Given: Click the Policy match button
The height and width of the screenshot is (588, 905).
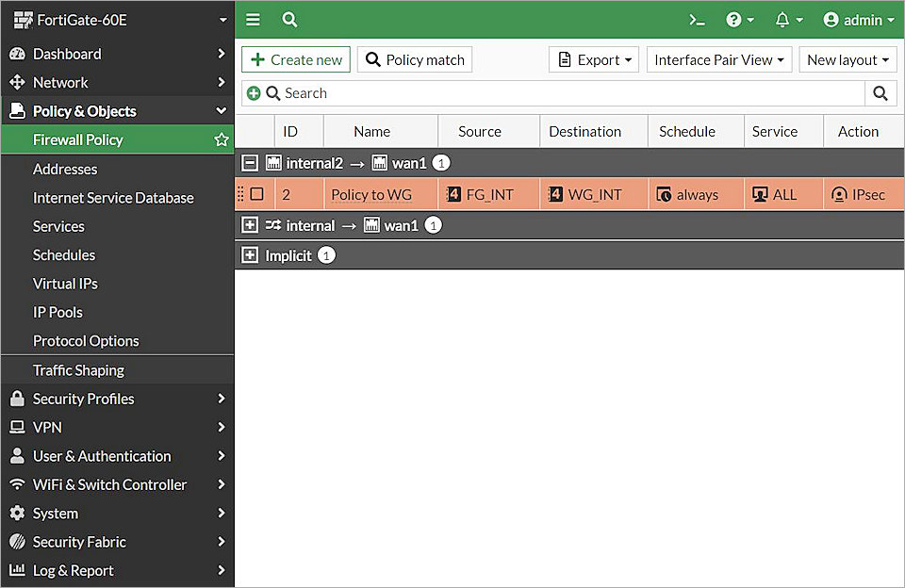Looking at the screenshot, I should (x=415, y=59).
